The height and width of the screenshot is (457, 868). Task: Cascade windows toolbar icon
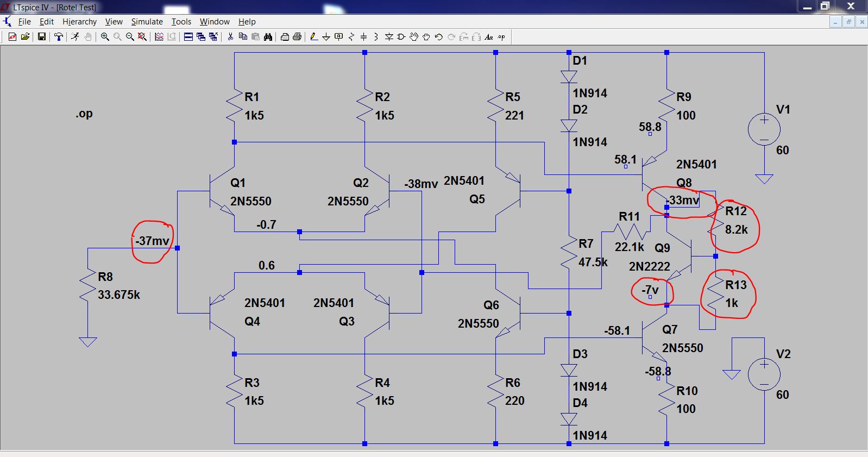pyautogui.click(x=201, y=37)
